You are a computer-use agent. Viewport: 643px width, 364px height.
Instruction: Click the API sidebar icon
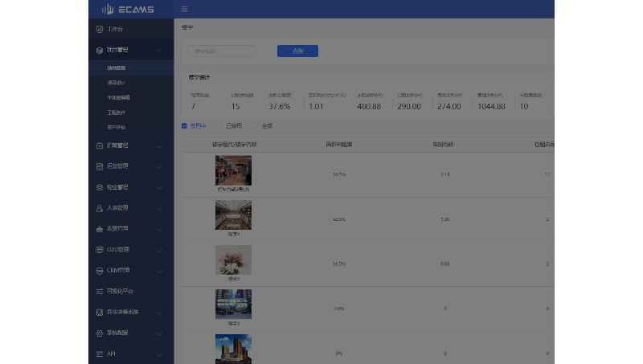click(x=100, y=354)
